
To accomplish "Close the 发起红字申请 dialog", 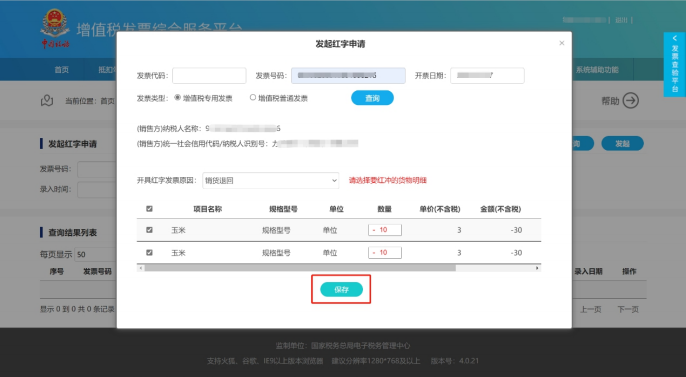I will click(562, 43).
